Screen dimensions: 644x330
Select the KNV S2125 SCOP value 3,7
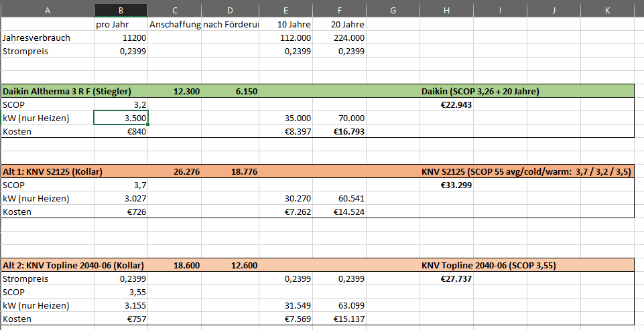click(121, 185)
